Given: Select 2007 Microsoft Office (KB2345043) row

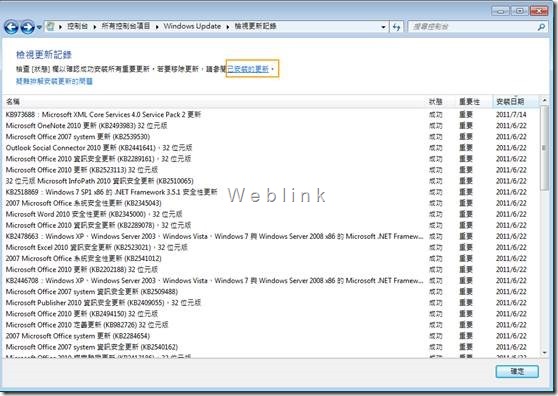Looking at the screenshot, I should 270,203.
